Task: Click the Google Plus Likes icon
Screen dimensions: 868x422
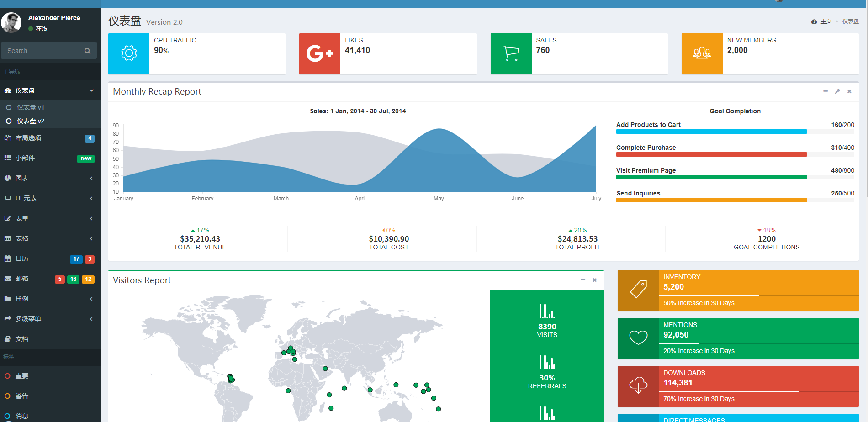Action: coord(320,53)
